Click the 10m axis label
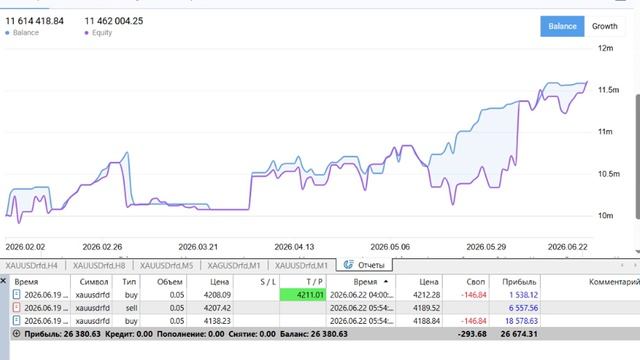 click(x=605, y=216)
